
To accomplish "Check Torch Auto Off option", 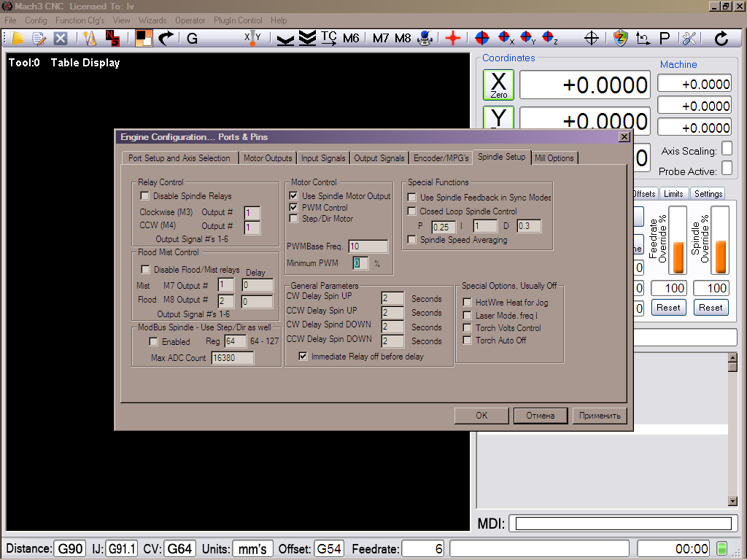I will 468,340.
